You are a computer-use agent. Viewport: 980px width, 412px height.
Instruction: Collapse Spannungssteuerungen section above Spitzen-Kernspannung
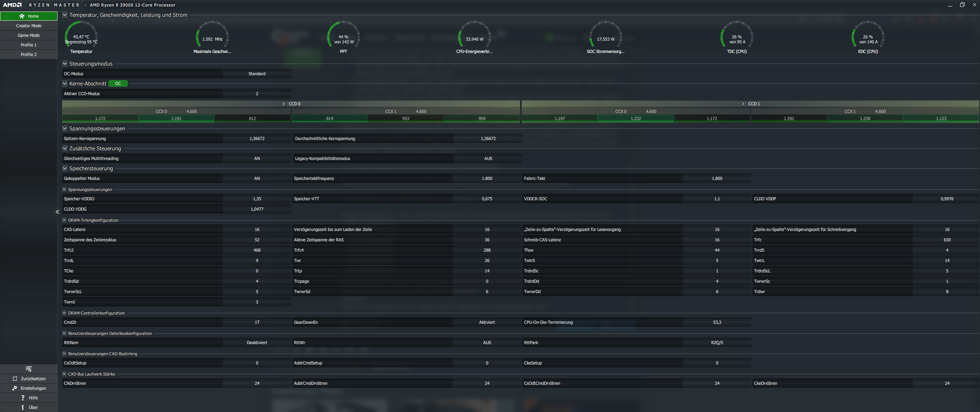click(65, 129)
